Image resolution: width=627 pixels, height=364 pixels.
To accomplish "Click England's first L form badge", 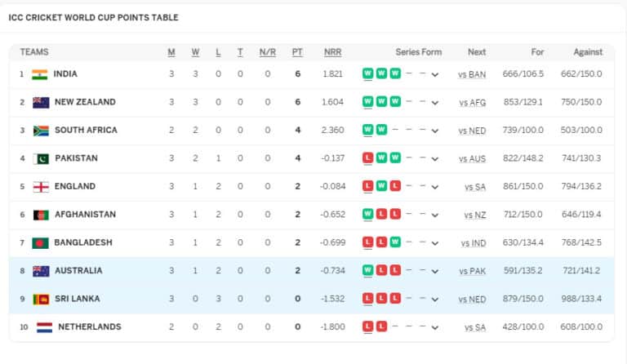I will (368, 187).
